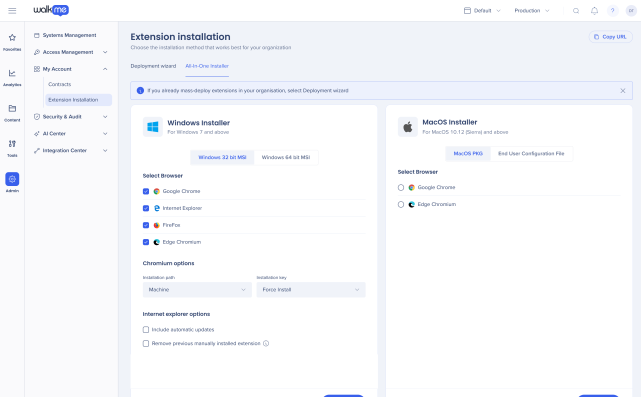
Task: Click the Windows Google Chrome browser icon
Action: click(x=157, y=191)
